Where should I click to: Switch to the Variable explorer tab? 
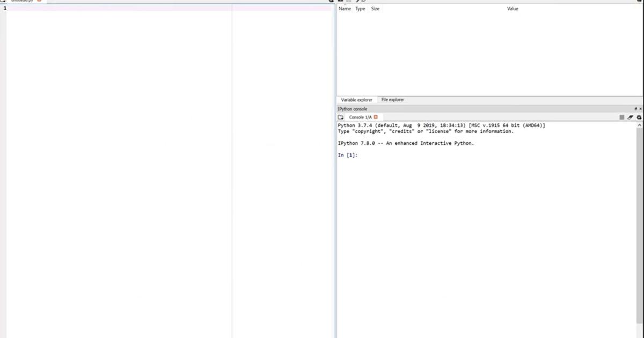(356, 100)
